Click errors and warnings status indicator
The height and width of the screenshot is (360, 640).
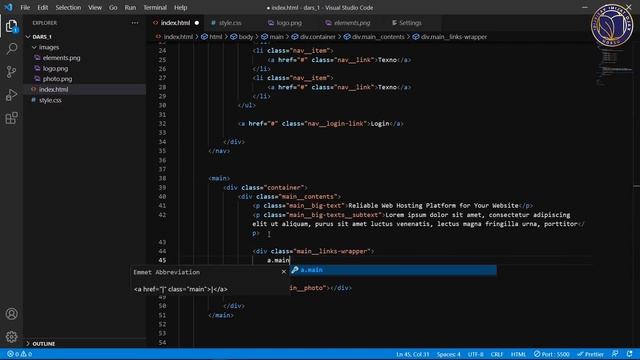[19, 354]
